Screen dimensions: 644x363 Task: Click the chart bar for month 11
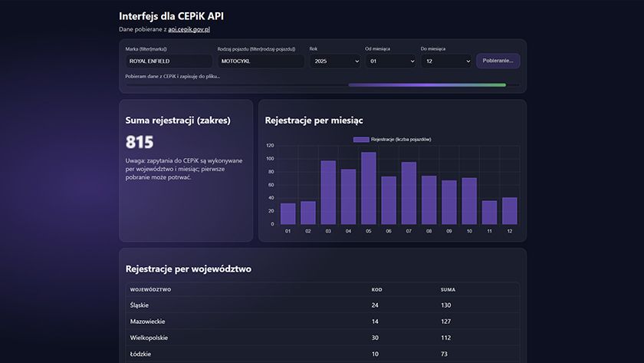(489, 213)
